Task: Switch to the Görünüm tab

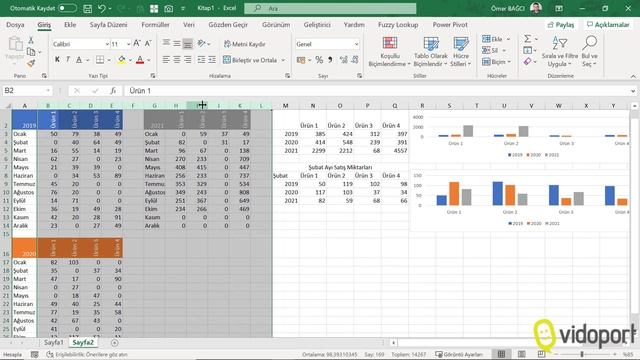Action: (276, 24)
